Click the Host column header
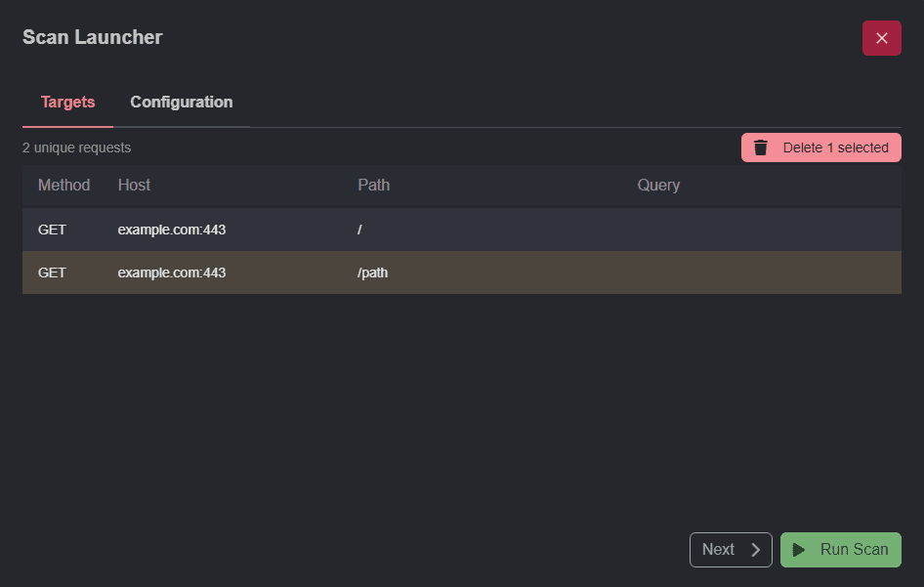924x587 pixels. click(x=134, y=186)
